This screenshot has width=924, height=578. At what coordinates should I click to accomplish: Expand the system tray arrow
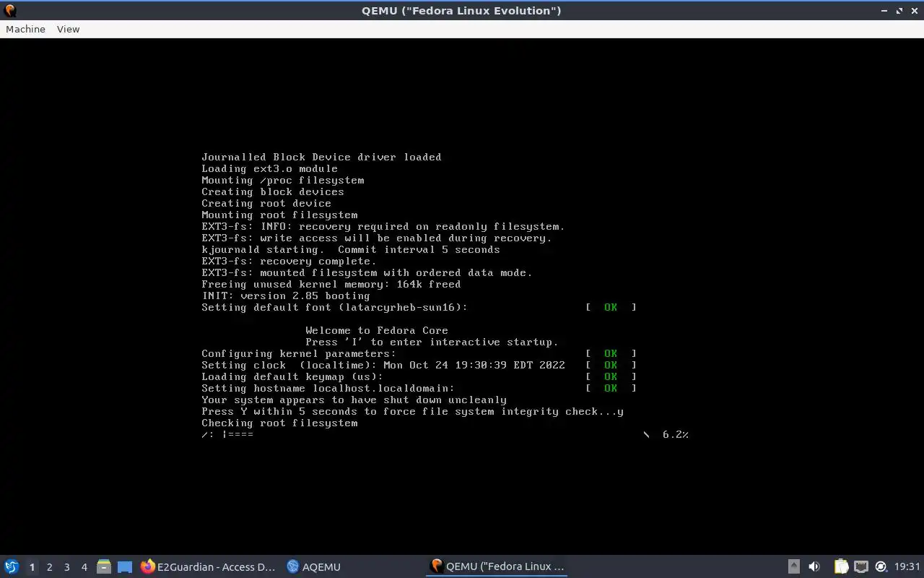(793, 566)
